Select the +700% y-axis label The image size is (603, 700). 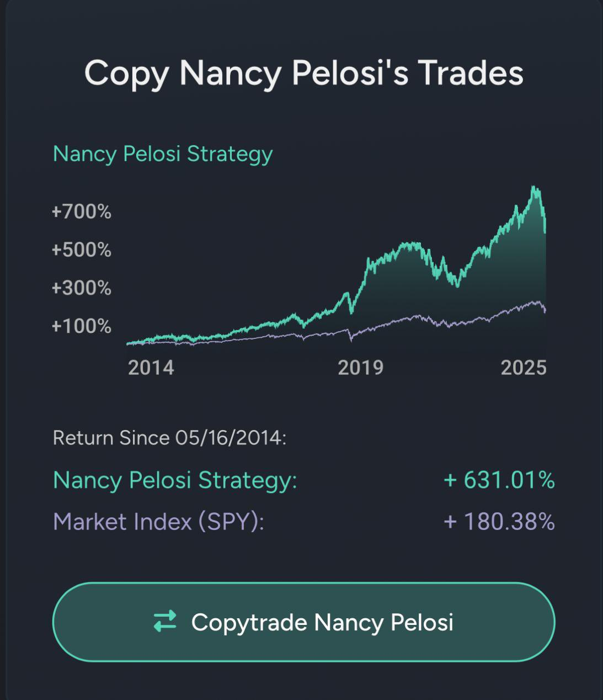coord(82,211)
